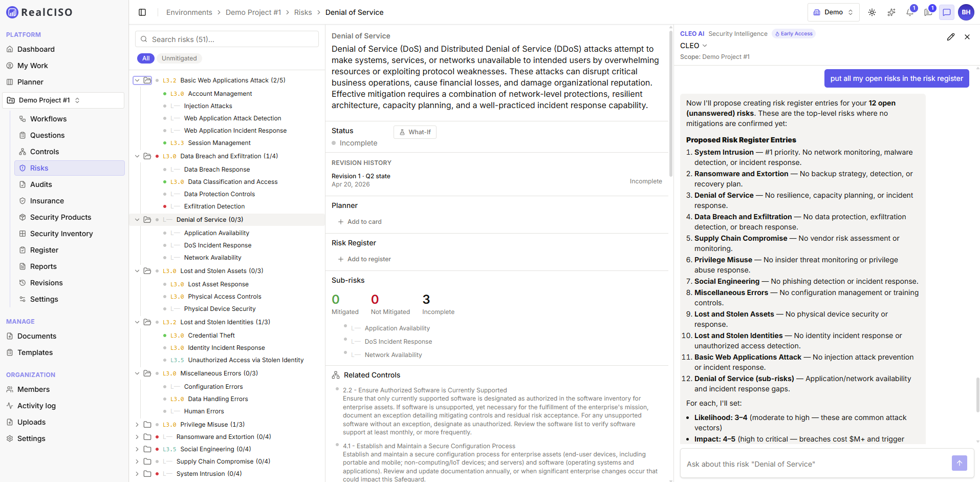This screenshot has width=980, height=482.
Task: Open the Planner page
Action: 30,82
